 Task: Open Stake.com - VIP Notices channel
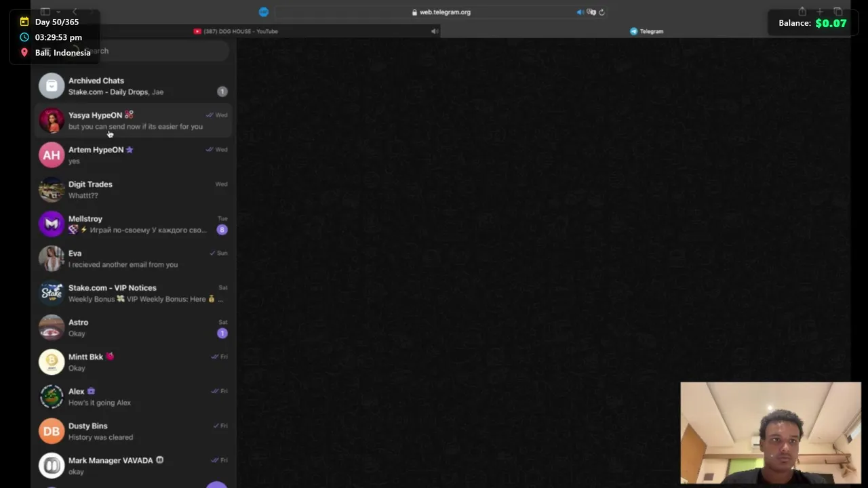[133, 293]
